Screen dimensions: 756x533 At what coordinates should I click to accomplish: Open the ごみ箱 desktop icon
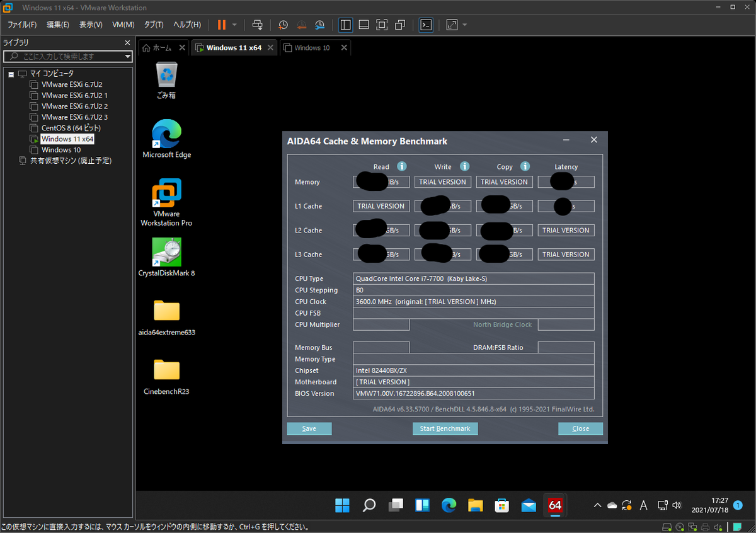tap(166, 81)
